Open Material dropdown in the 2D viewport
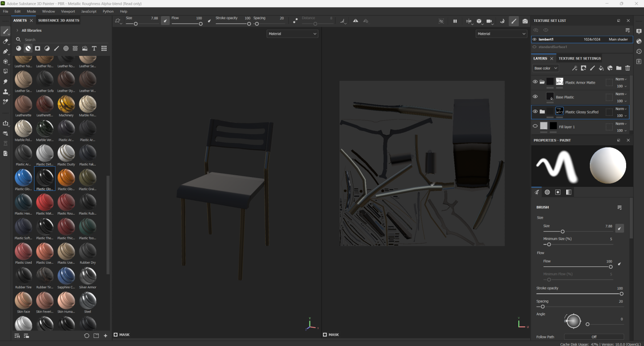 click(x=501, y=34)
